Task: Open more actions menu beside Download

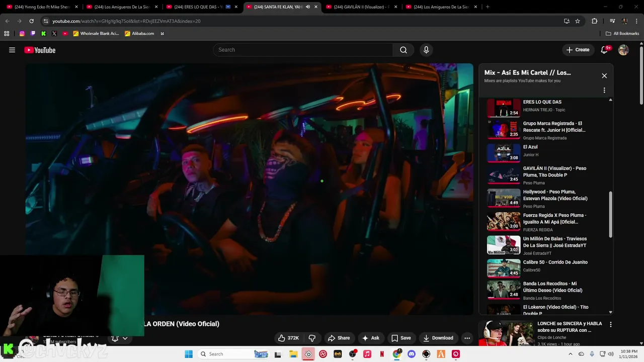Action: coord(467,338)
